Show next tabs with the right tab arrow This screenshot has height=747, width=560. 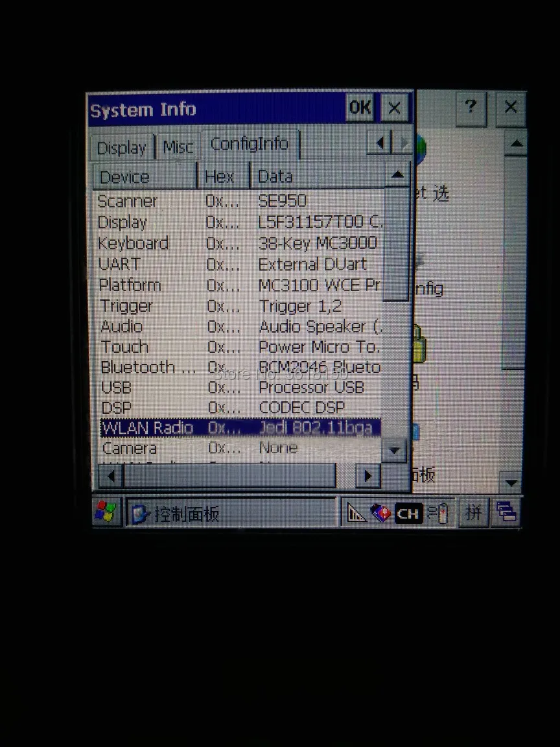(403, 143)
